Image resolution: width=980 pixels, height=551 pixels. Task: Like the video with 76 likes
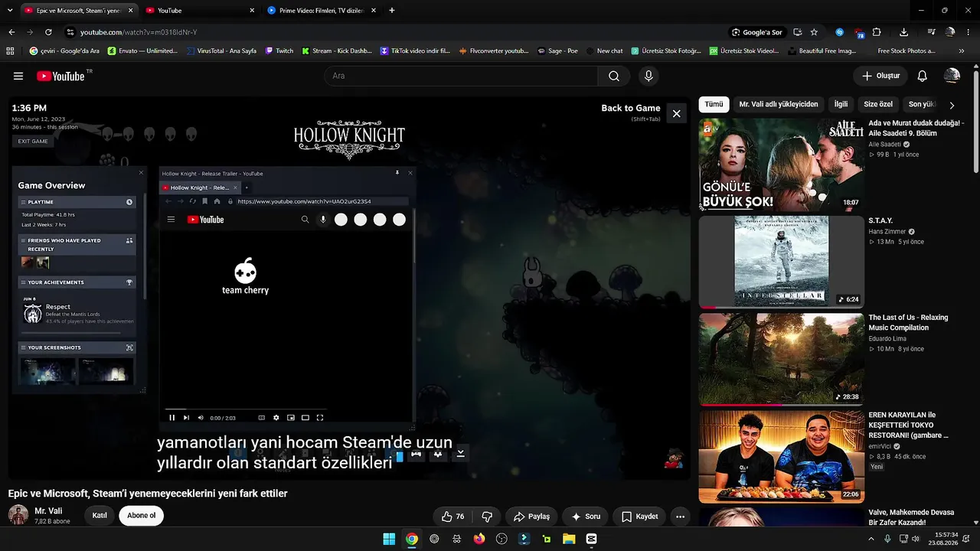coord(452,517)
